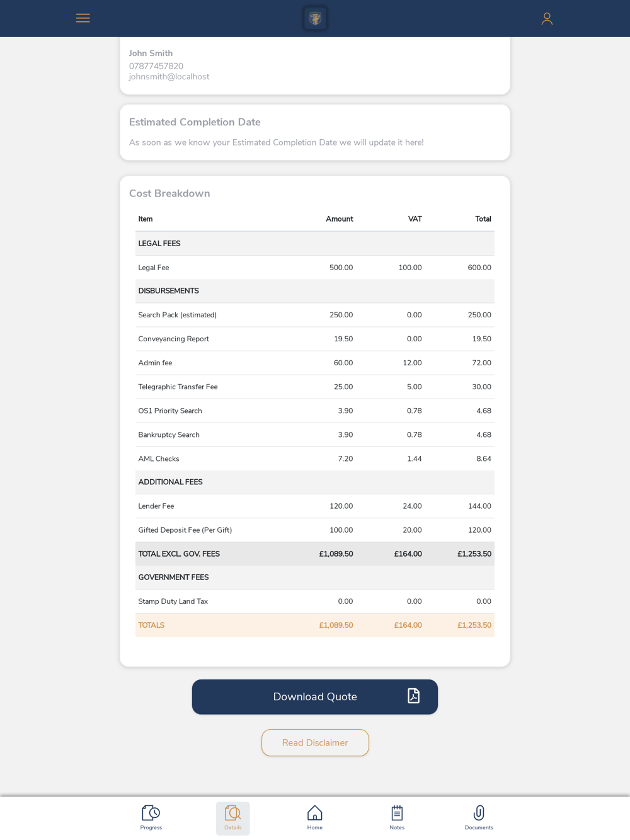Click the GOVERNMENT FEES section row

tap(315, 577)
